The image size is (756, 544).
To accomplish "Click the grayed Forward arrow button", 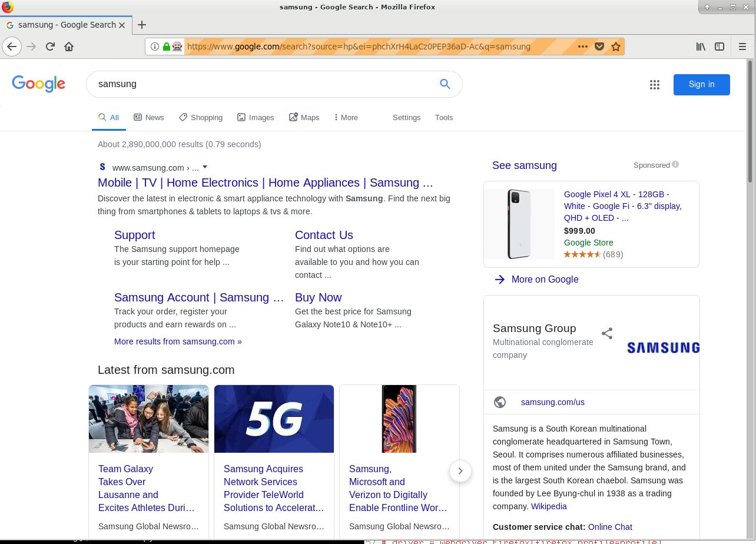I will coord(31,47).
